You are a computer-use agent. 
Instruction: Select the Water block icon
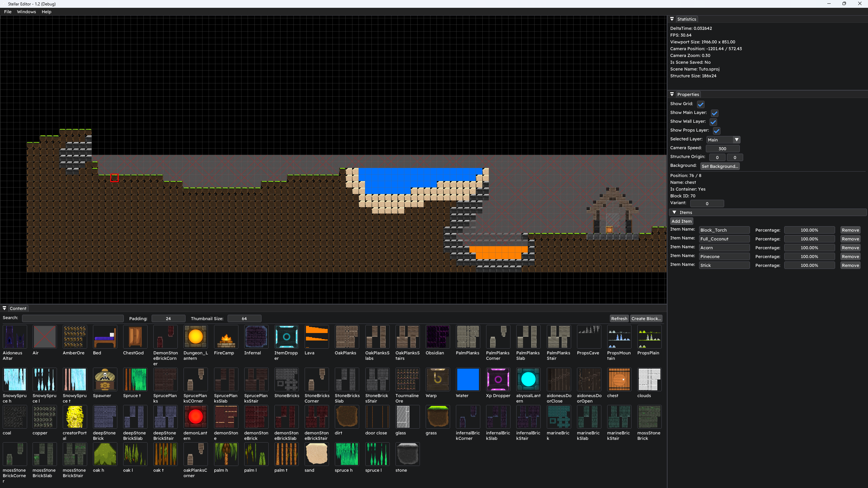point(468,379)
